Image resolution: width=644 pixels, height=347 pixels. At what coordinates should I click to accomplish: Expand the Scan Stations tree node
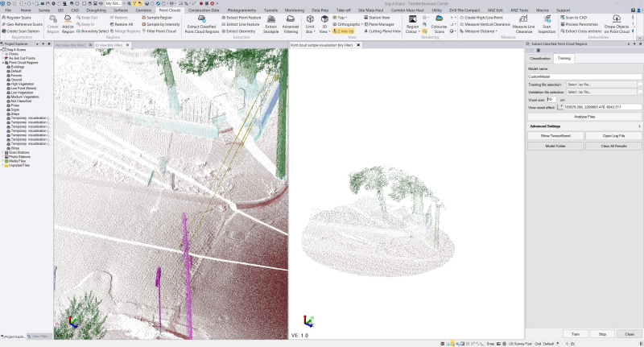point(3,154)
